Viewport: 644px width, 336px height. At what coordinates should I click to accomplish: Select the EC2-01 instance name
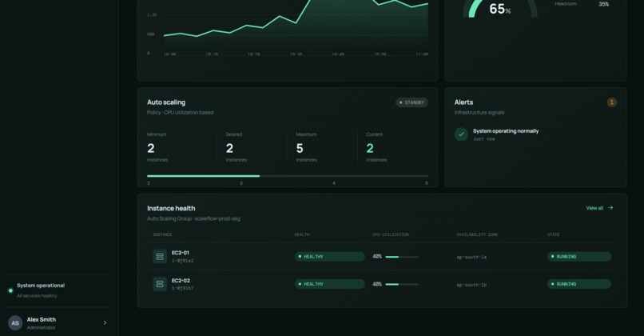coord(181,253)
